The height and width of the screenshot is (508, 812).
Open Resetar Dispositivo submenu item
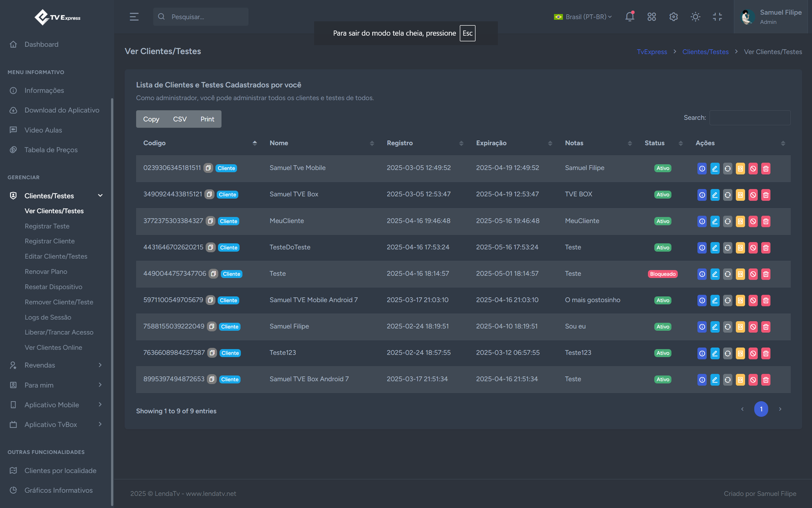coord(53,287)
